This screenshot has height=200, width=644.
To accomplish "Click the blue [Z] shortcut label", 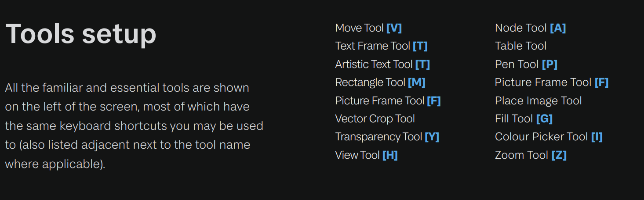I will tap(559, 155).
